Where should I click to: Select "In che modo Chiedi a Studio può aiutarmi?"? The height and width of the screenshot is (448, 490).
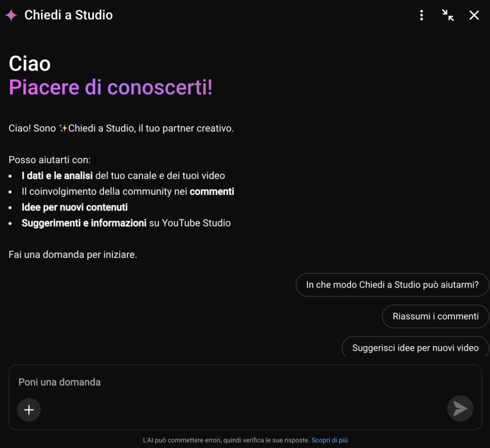(392, 285)
